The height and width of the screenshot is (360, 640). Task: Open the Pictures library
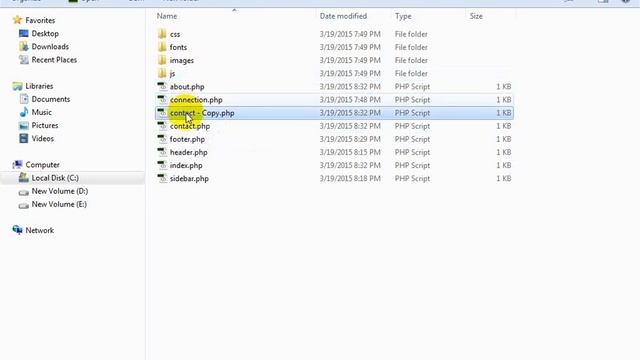(x=45, y=125)
